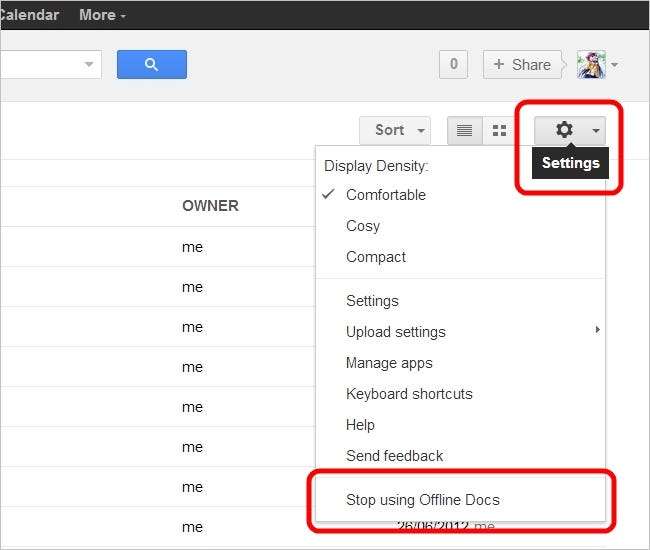
Task: Switch to grid view layout
Action: pos(499,130)
